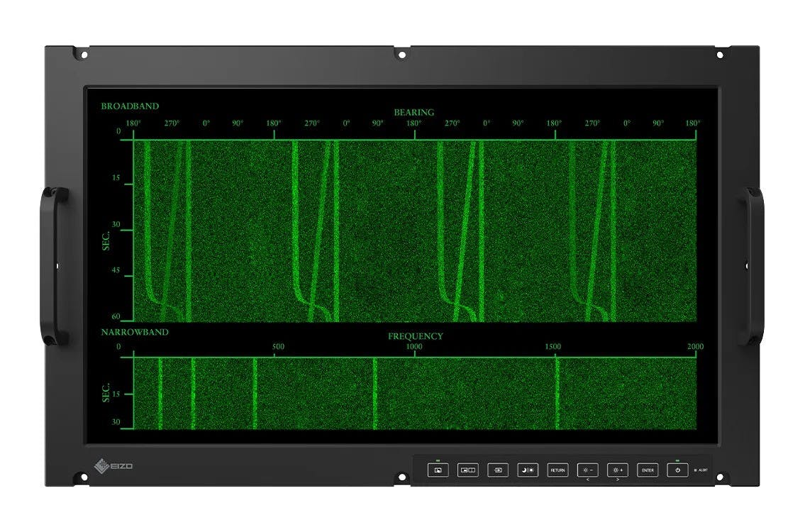This screenshot has height=532, width=805.
Task: Select the NARROWBAND display section label
Action: point(136,330)
